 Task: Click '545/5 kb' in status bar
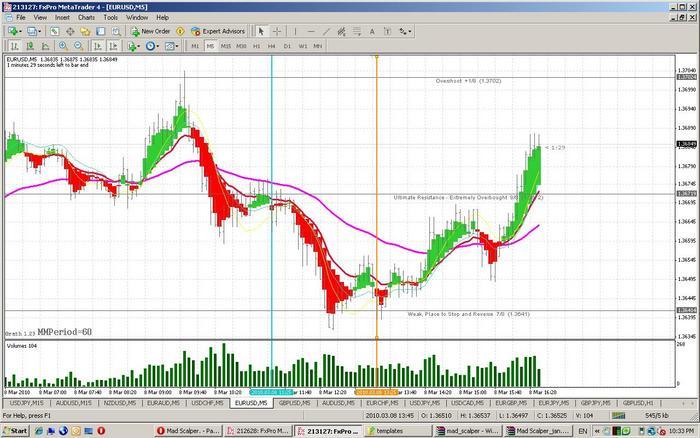click(x=657, y=416)
